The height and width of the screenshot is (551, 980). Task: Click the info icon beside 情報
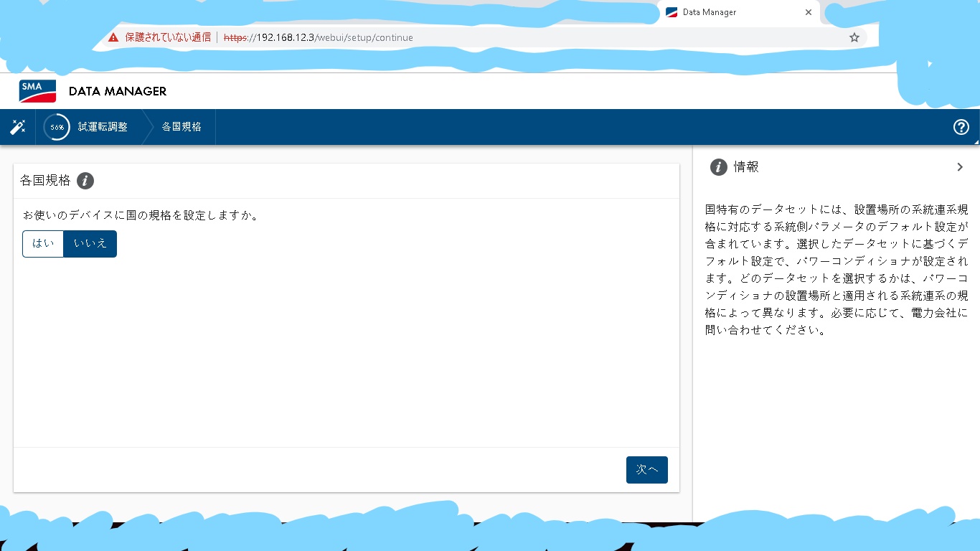[x=718, y=167]
